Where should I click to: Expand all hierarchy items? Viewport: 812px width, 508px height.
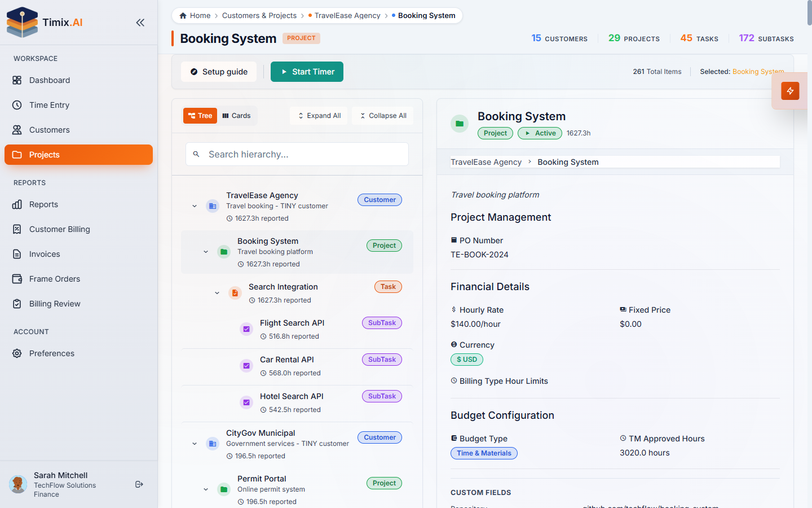319,116
